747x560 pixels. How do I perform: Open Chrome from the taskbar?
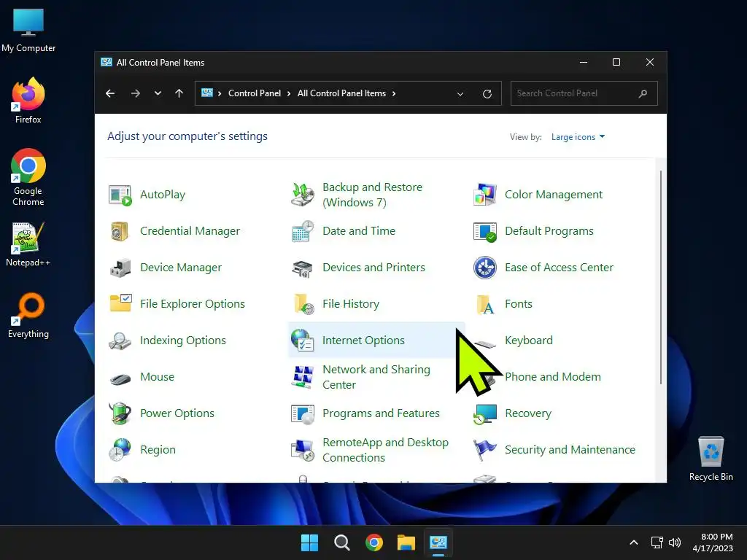[374, 542]
